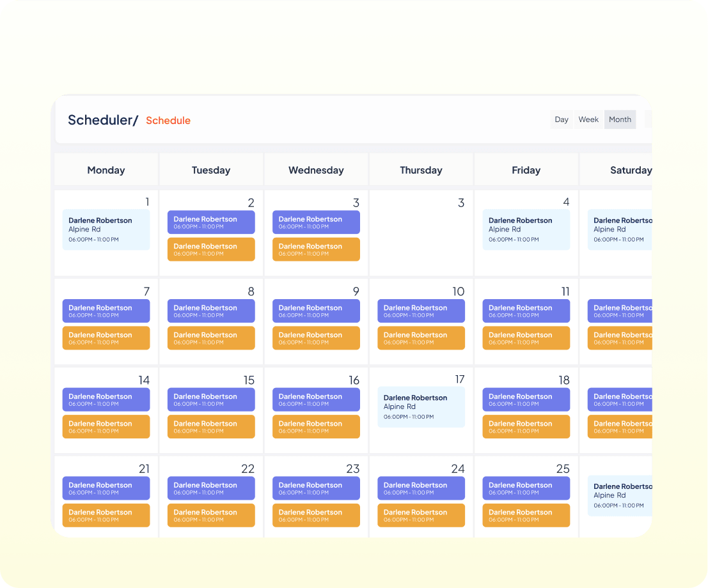
Task: Open the purple shift card on Tuesday the 15th
Action: 211,399
